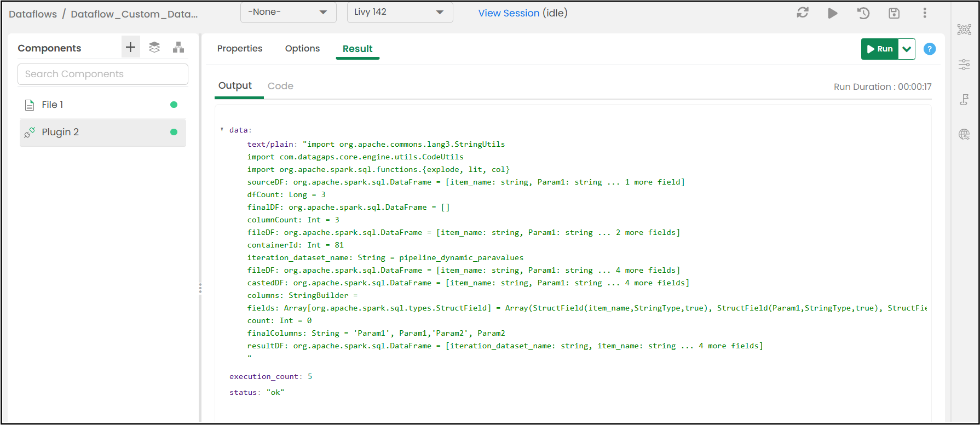This screenshot has width=980, height=425.
Task: Open the -None- dropdown
Action: 288,12
